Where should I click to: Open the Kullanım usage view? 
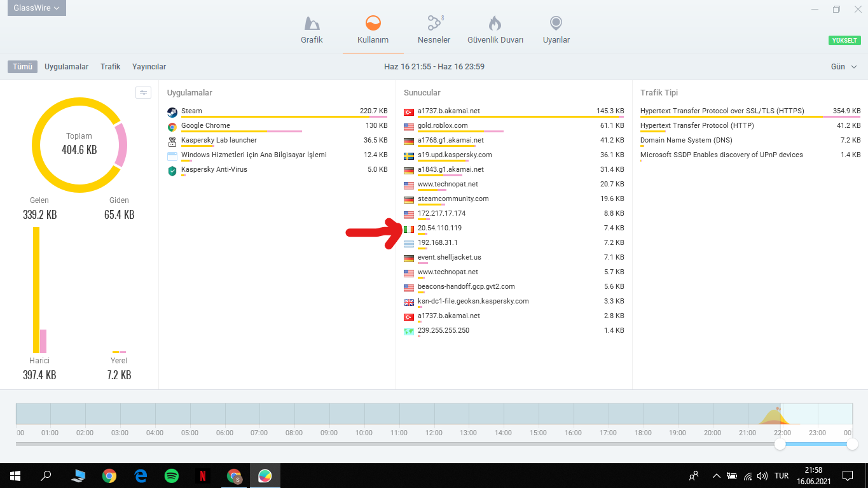tap(373, 30)
